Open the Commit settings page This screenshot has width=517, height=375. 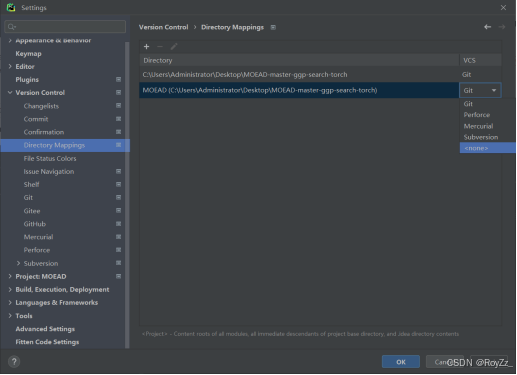click(36, 119)
